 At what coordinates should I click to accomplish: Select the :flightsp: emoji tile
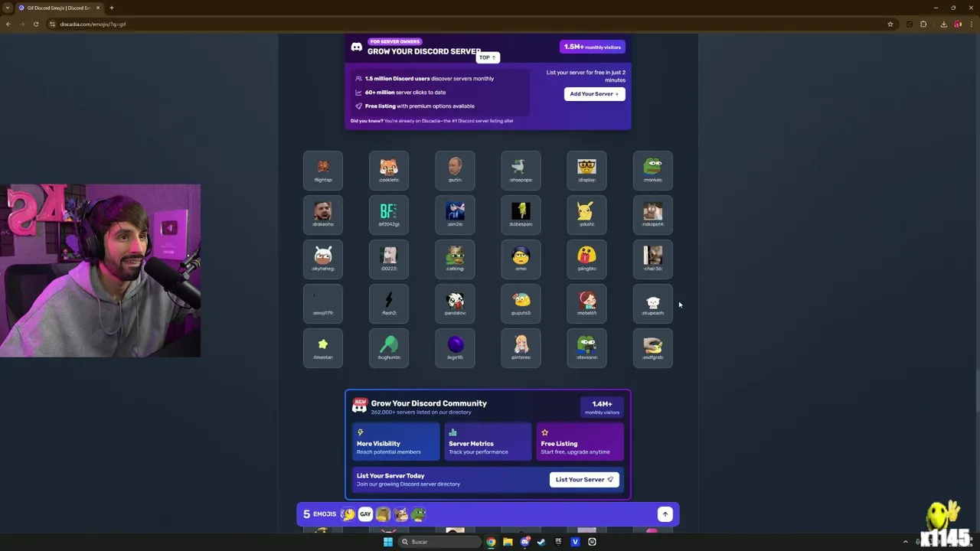coord(323,171)
